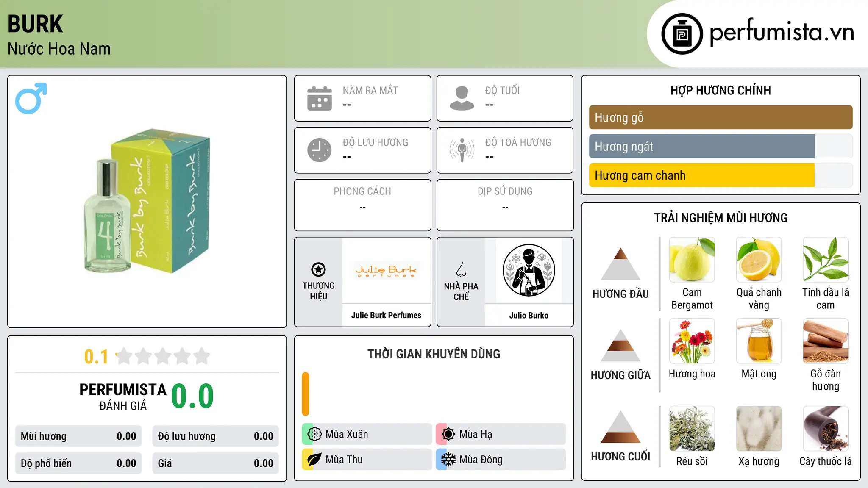868x488 pixels.
Task: Click the nose icon above Nhà Pha Chế
Action: point(461,269)
